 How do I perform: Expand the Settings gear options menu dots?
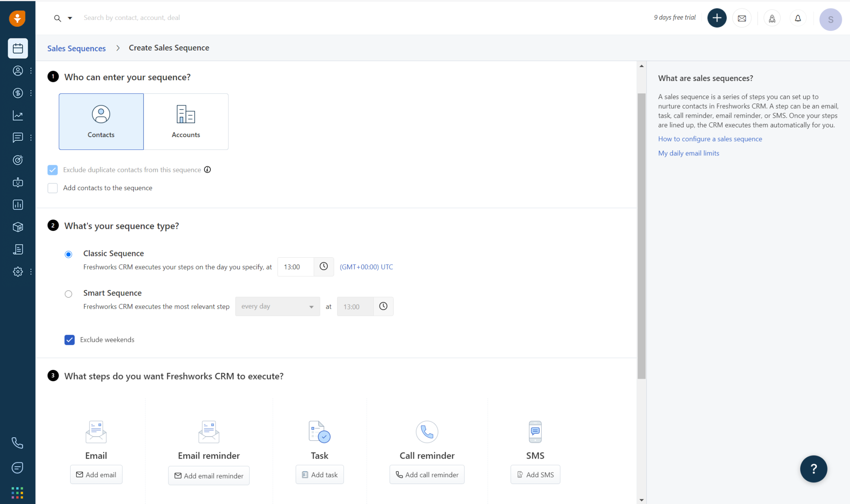point(30,272)
